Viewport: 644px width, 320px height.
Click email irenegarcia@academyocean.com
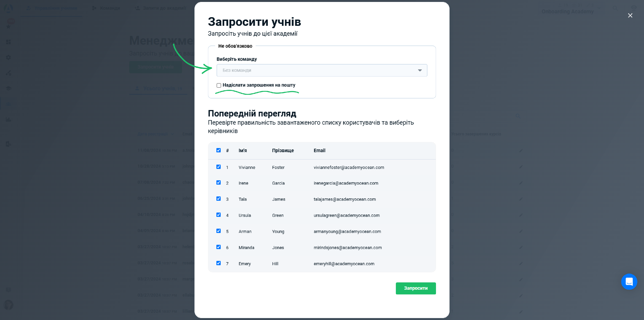point(346,183)
